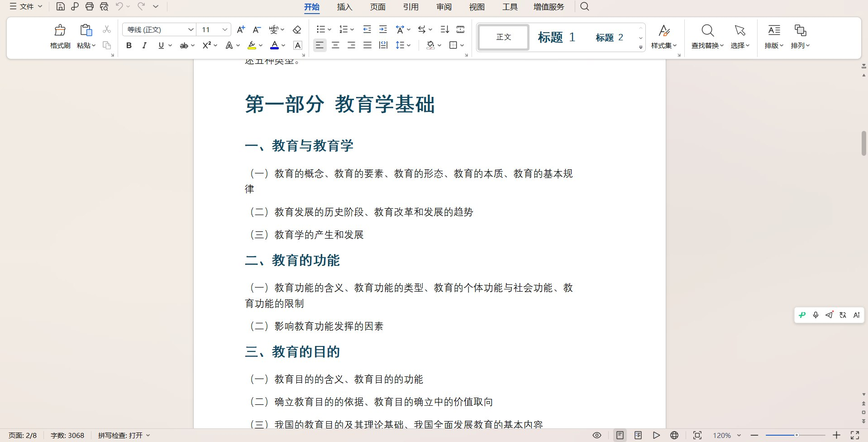Image resolution: width=868 pixels, height=442 pixels.
Task: Apply the 标题 2 heading style
Action: pos(609,37)
